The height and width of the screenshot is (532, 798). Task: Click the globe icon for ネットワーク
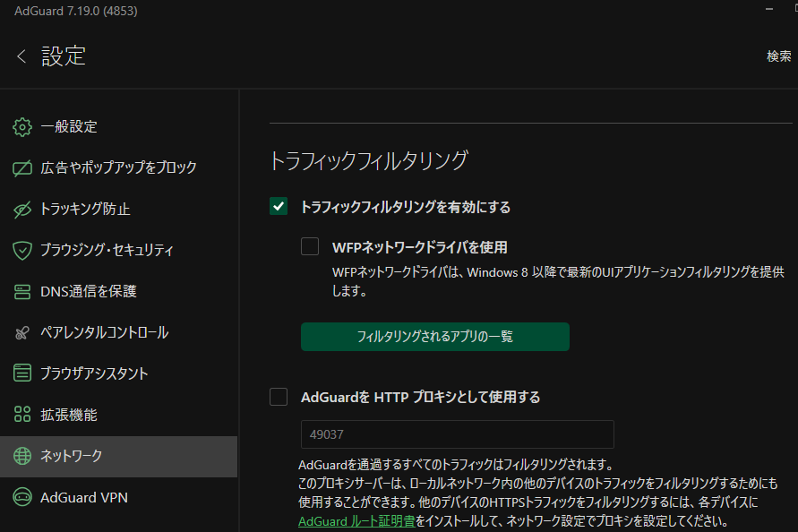[21, 456]
